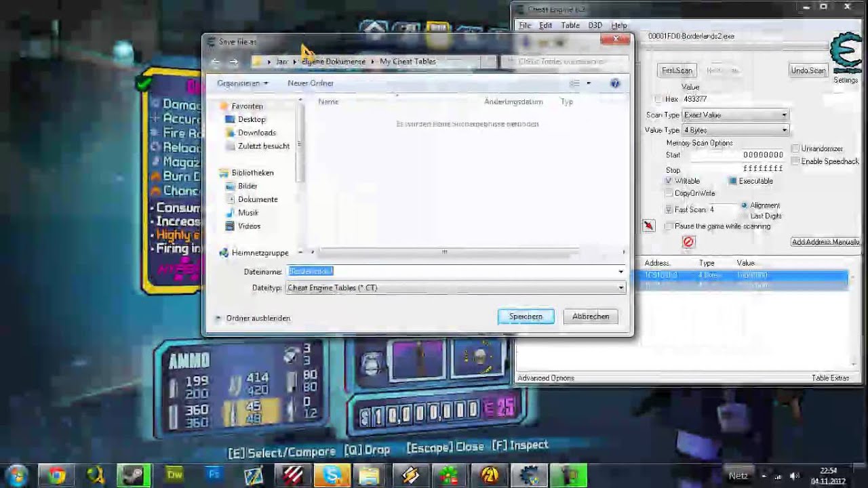Open the File menu in Cheat Engine
Screen dimensions: 868x488
click(525, 26)
